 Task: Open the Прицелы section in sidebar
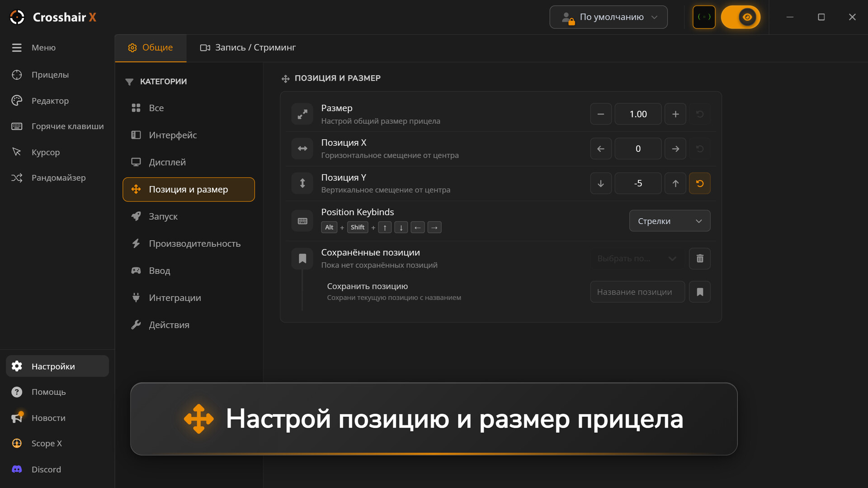point(57,75)
